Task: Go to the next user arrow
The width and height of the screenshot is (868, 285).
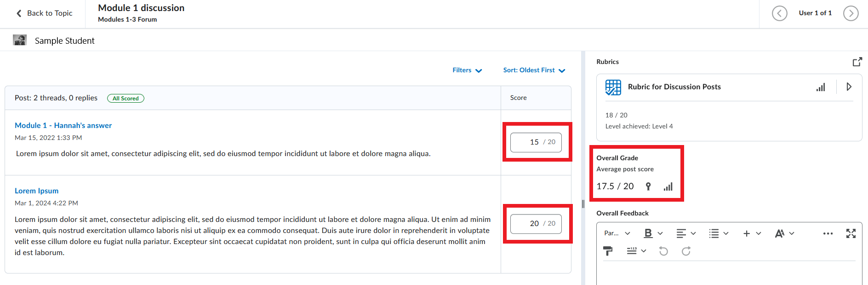Action: coord(851,13)
